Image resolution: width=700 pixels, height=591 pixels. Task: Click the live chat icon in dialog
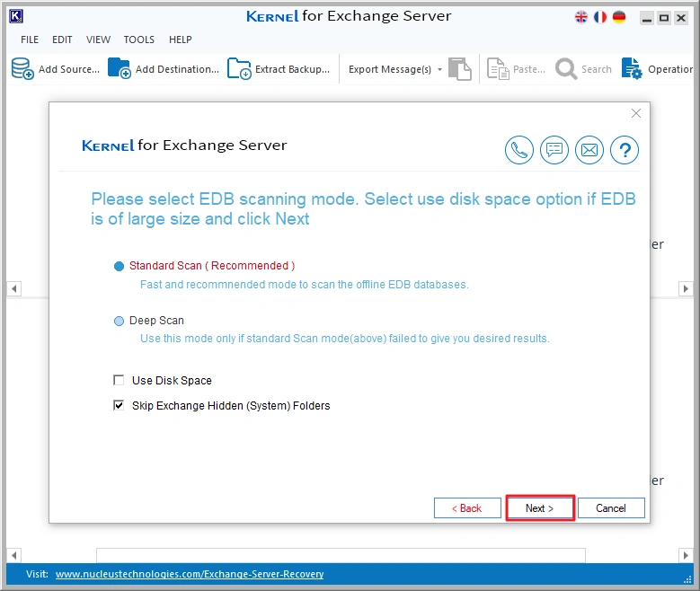[x=554, y=150]
